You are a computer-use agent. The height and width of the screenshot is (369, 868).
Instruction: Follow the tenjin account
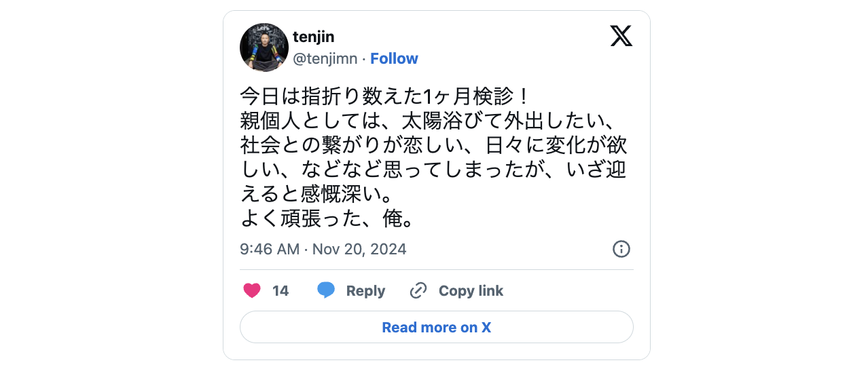(394, 59)
